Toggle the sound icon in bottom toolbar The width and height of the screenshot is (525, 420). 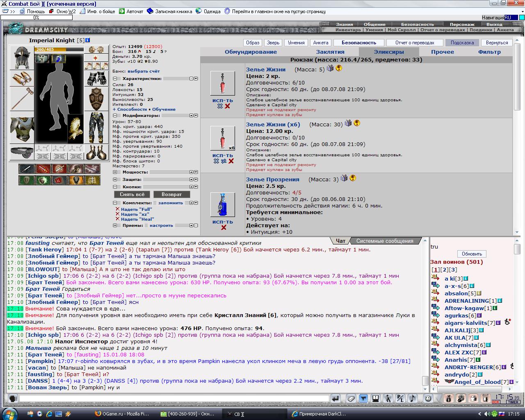pos(413,398)
